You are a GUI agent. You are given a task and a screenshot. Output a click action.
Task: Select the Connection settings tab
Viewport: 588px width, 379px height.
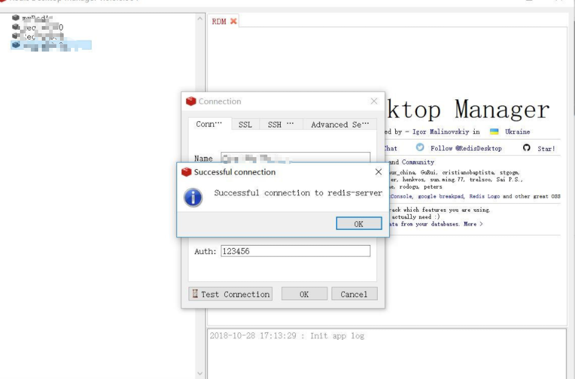[x=209, y=124]
